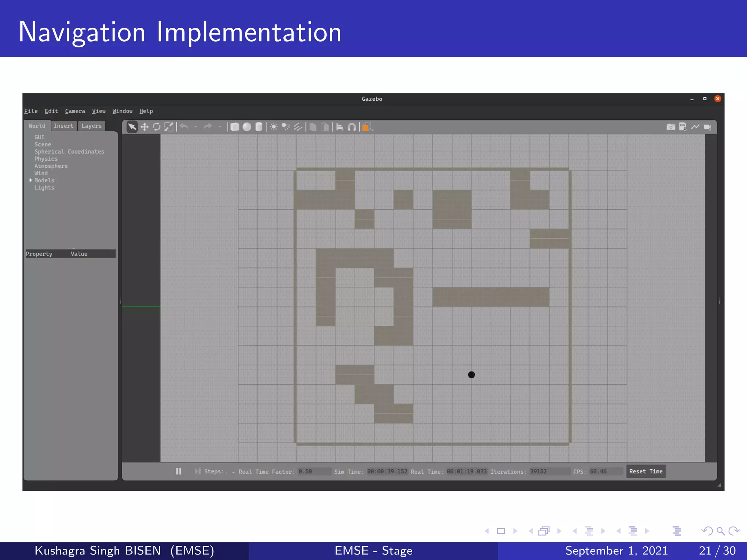Open the orange cube view angle selector
The height and width of the screenshot is (560, 747).
[x=367, y=127]
